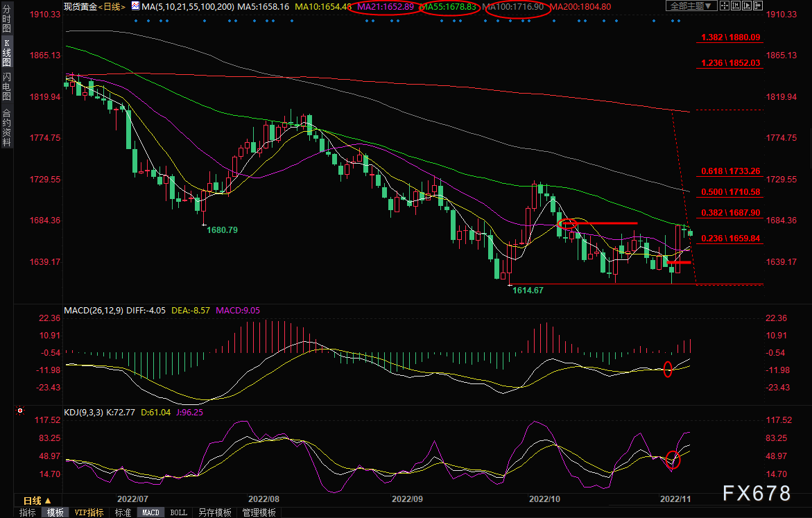Toggle the BOLL template button
Image resolution: width=812 pixels, height=518 pixels.
tap(178, 512)
